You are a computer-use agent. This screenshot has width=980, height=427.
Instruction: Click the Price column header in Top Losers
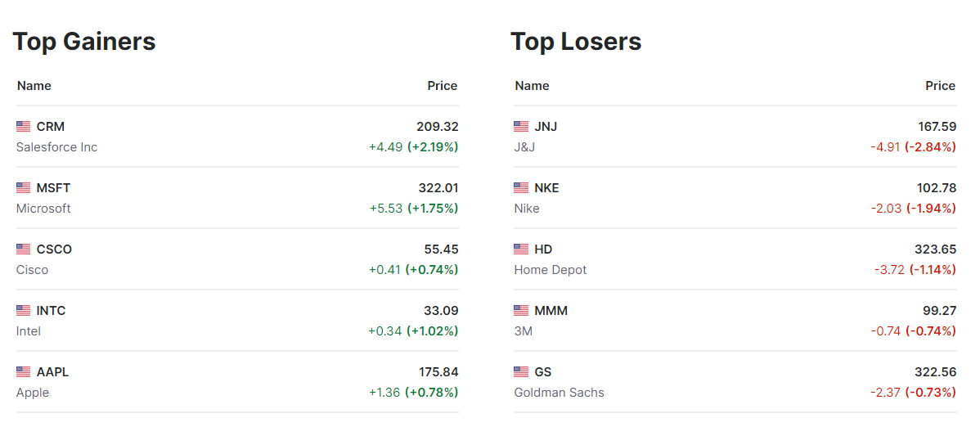pos(940,86)
